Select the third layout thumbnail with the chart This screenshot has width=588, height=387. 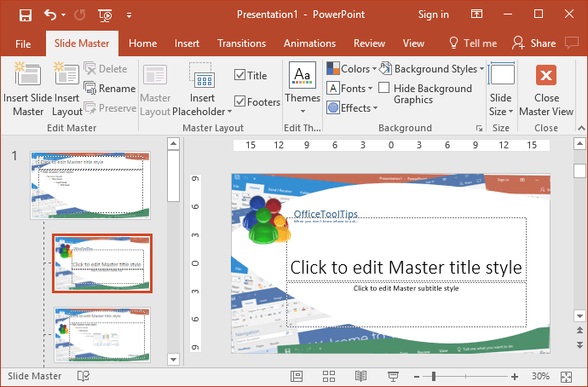102,335
